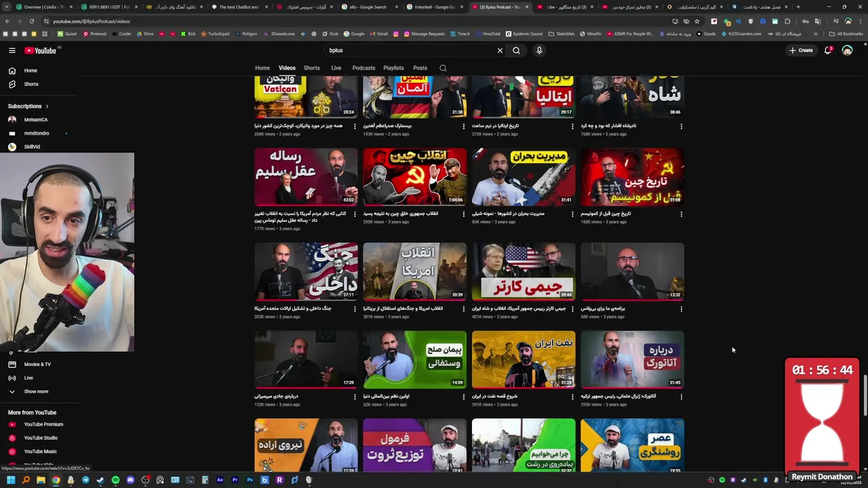Open YouTube Music
The width and height of the screenshot is (868, 488).
pyautogui.click(x=41, y=451)
